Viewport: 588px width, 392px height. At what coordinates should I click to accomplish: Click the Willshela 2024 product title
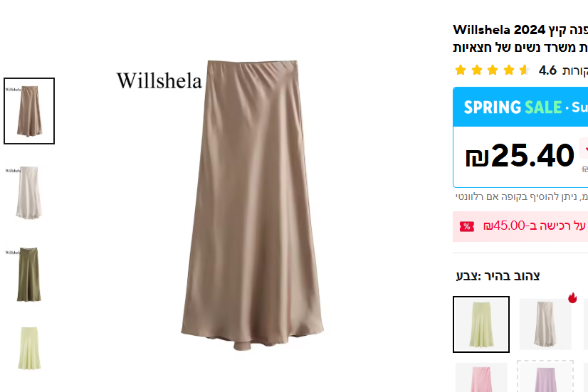tap(520, 38)
